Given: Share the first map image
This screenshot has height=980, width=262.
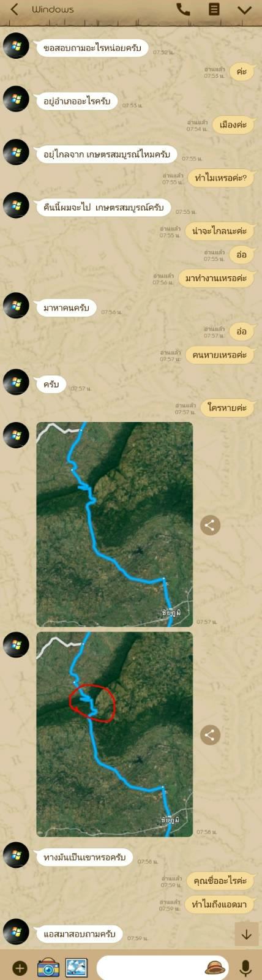Looking at the screenshot, I should 210,525.
